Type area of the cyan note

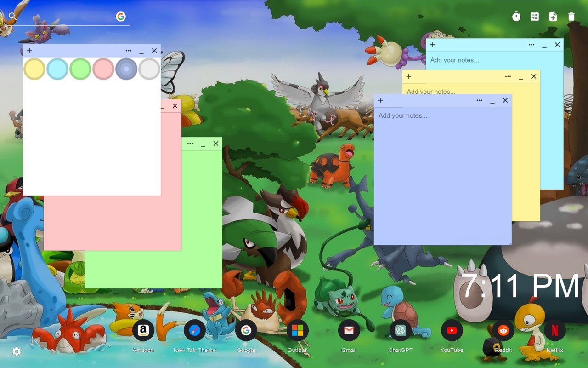click(495, 60)
